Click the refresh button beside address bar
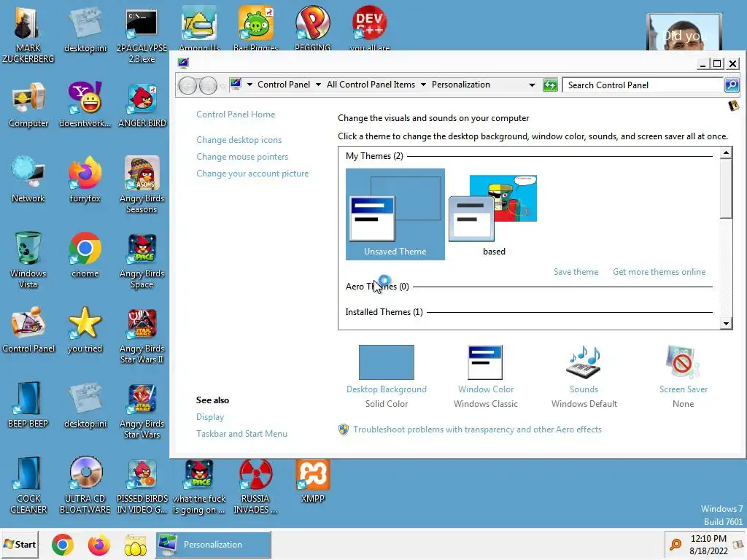Viewport: 747px width, 560px height. pos(550,85)
